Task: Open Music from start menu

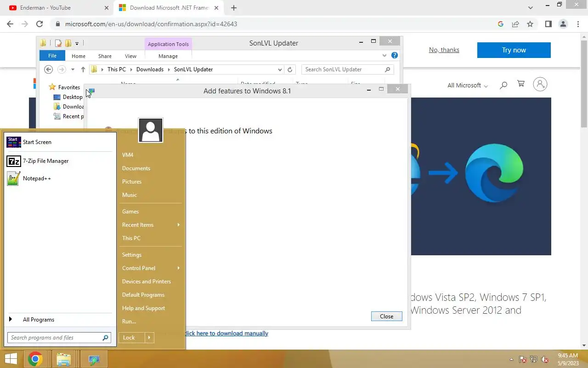Action: point(130,195)
